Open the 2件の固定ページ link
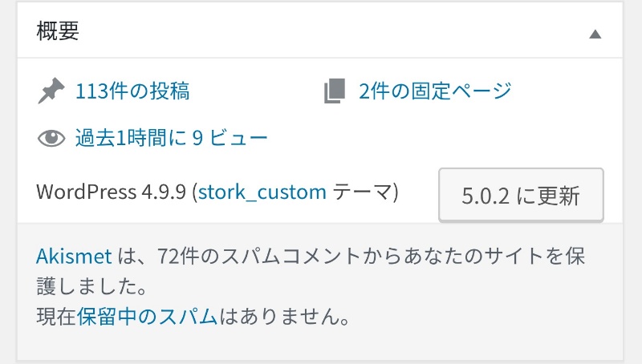Image resolution: width=642 pixels, height=364 pixels. click(x=435, y=91)
